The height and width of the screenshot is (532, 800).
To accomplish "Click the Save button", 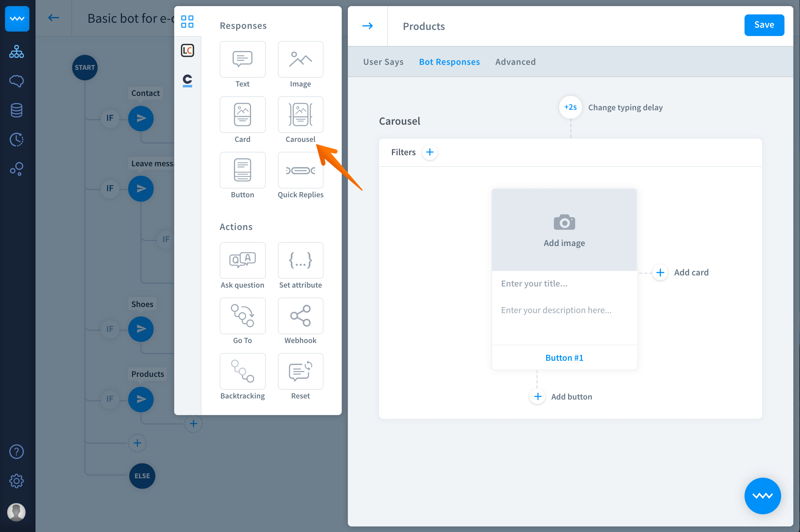I will click(x=764, y=25).
